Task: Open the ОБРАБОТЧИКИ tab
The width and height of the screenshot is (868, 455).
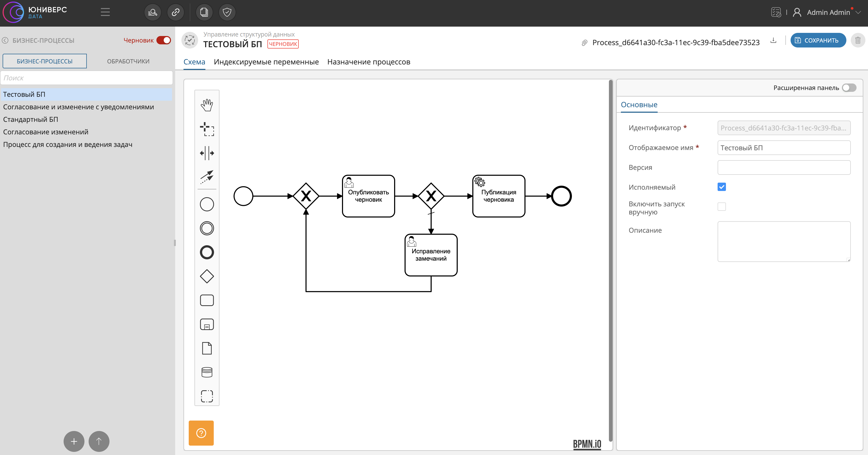Action: [128, 61]
